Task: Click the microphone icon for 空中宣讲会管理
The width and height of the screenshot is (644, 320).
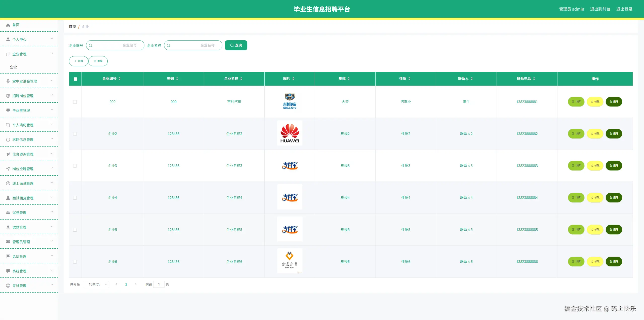Action: click(8, 81)
